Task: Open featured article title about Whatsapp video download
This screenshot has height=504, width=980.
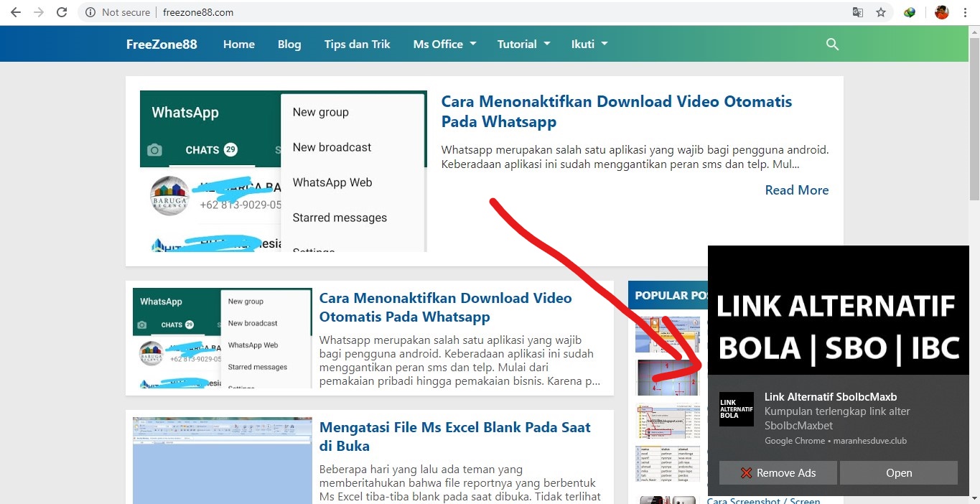Action: 617,111
